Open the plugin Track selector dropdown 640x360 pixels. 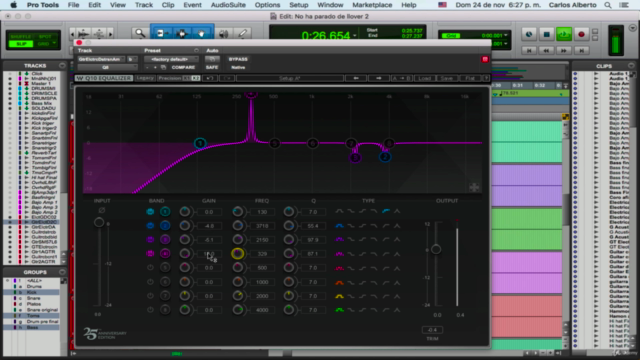coord(101,59)
